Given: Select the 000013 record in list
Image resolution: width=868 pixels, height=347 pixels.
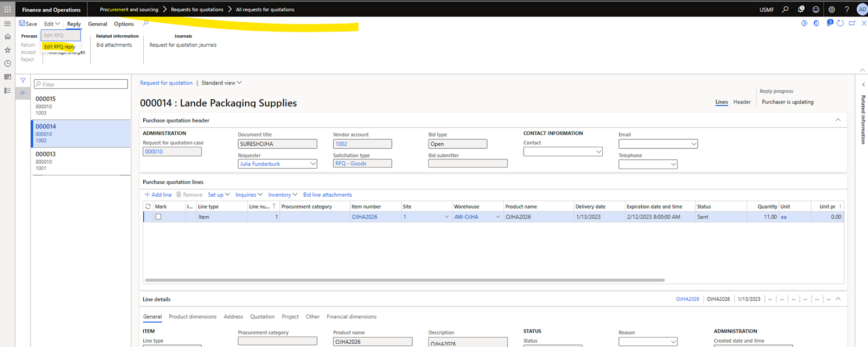Looking at the screenshot, I should pyautogui.click(x=81, y=160).
